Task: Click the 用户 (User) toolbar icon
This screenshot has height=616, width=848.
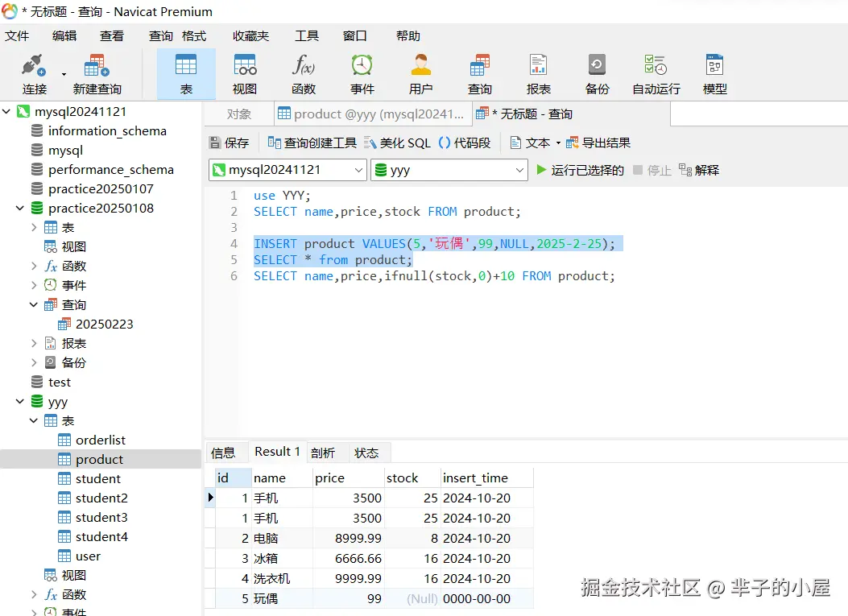Action: coord(420,75)
